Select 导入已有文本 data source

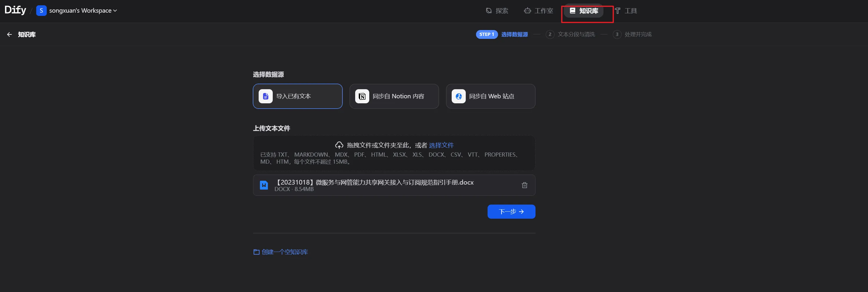[297, 97]
